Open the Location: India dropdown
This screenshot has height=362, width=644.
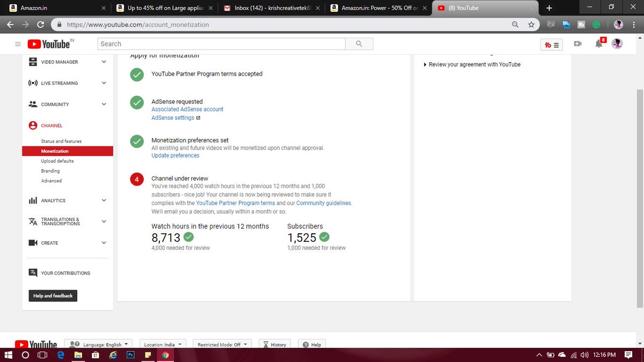[x=162, y=344]
